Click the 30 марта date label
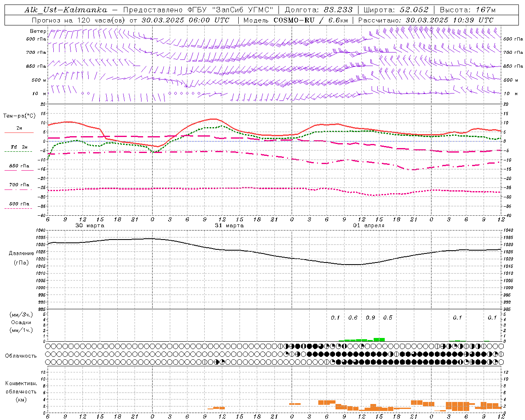 (x=90, y=226)
